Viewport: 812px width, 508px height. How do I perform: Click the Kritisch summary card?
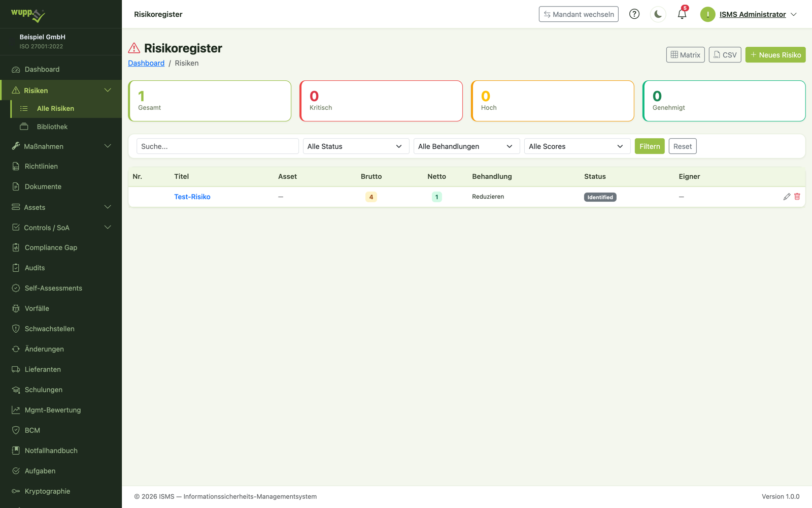pyautogui.click(x=381, y=101)
